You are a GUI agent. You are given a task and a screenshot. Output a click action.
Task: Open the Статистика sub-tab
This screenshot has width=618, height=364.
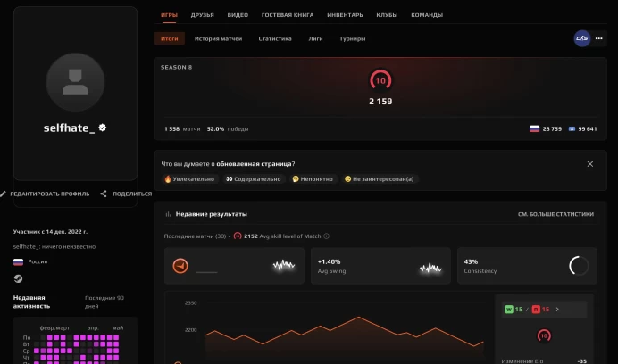click(x=275, y=38)
